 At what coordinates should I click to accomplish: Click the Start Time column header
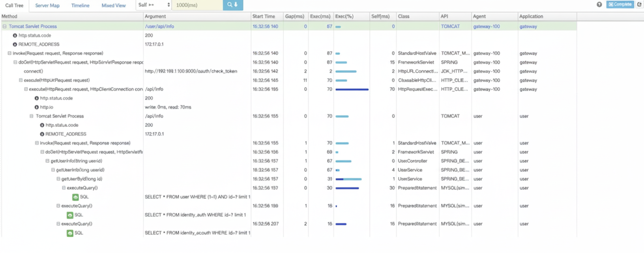pyautogui.click(x=264, y=16)
